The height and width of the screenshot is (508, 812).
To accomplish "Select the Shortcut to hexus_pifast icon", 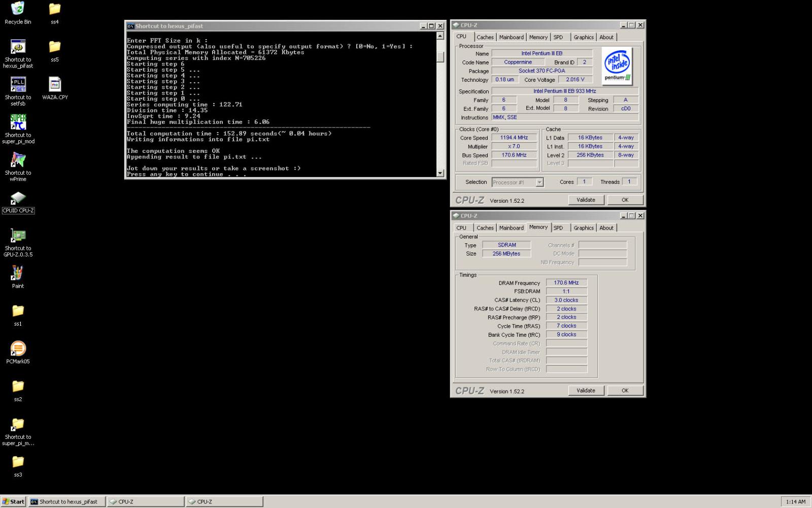I will click(18, 53).
